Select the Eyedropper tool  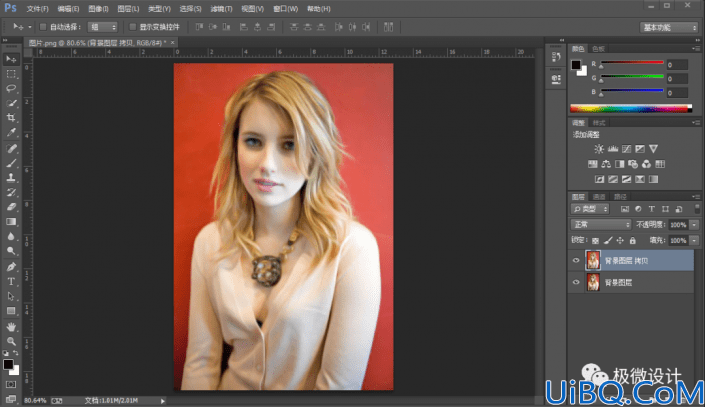coord(11,132)
